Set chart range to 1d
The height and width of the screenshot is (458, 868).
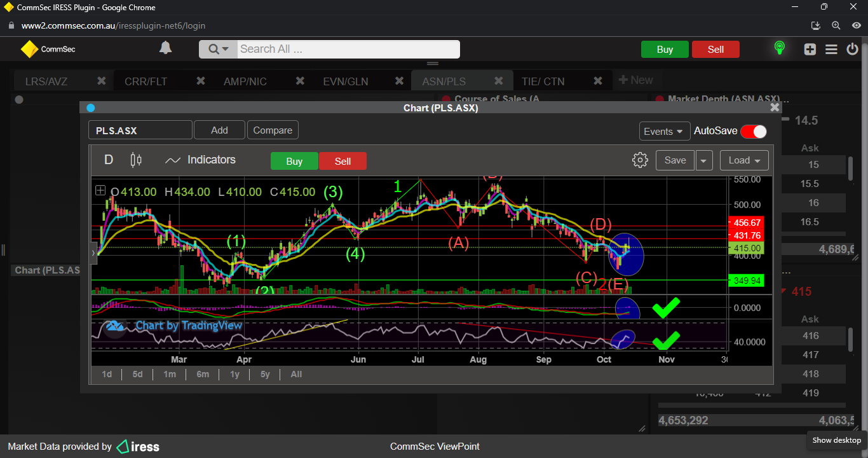107,374
